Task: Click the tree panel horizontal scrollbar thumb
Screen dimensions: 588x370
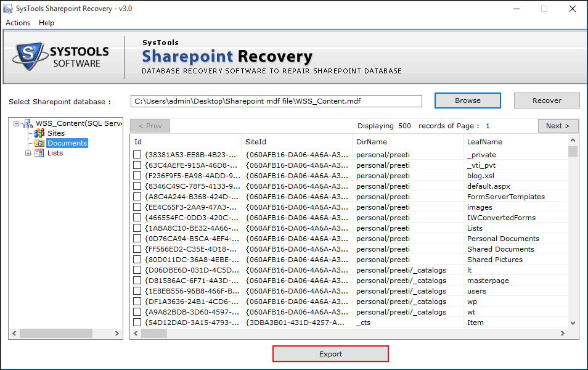Action: [56, 333]
